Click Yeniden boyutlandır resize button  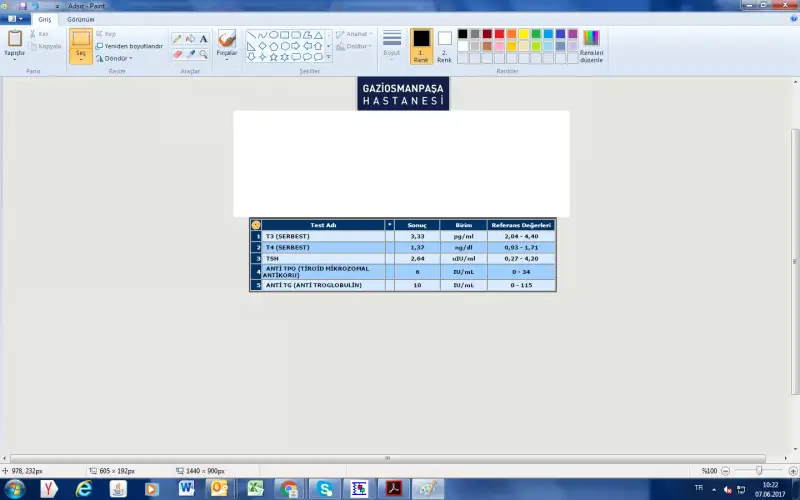point(129,46)
